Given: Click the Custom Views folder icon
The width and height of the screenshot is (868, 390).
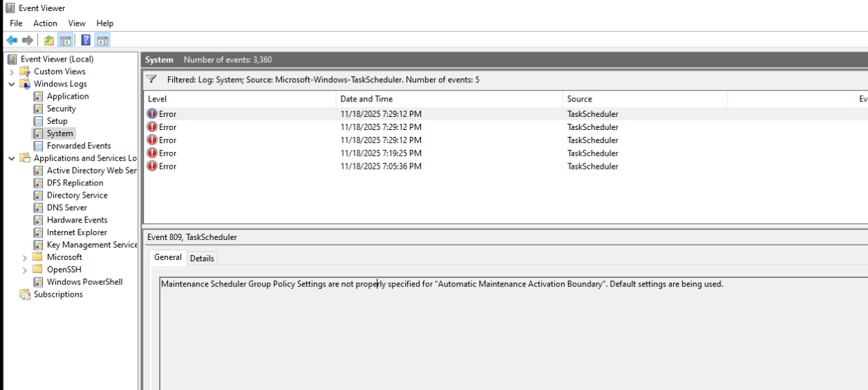Looking at the screenshot, I should click(x=25, y=71).
